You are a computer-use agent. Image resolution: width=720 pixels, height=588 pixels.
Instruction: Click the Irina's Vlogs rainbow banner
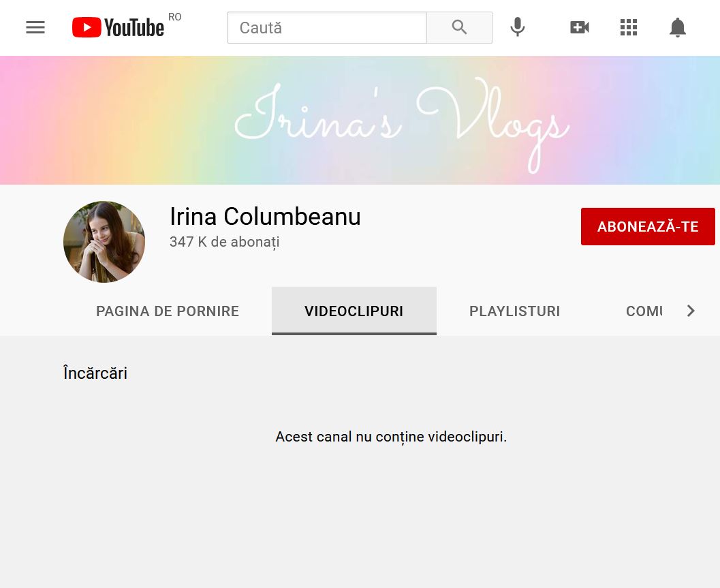360,120
